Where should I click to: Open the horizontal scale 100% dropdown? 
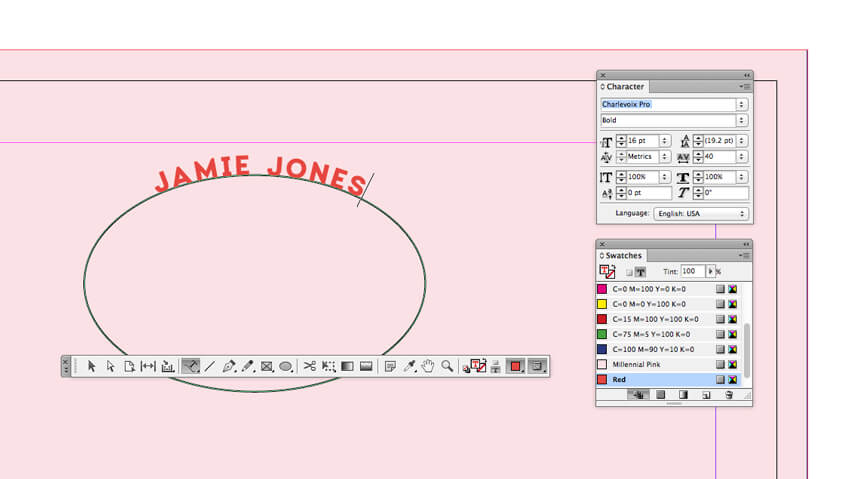742,177
